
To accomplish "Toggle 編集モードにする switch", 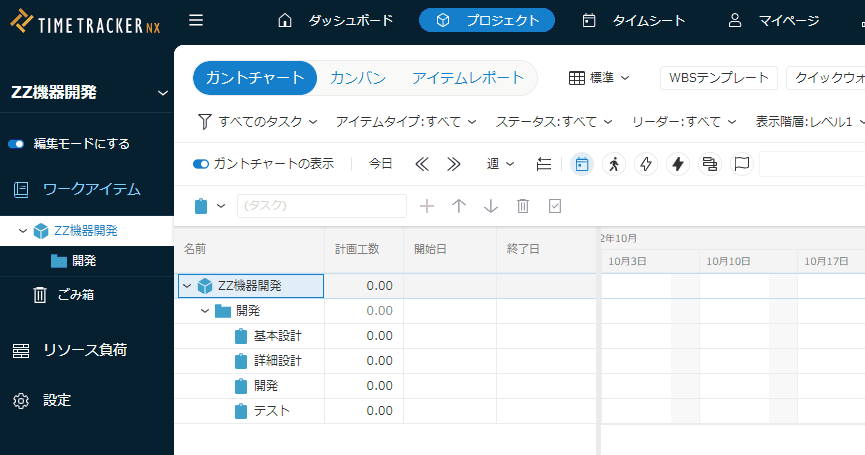I will (x=16, y=144).
